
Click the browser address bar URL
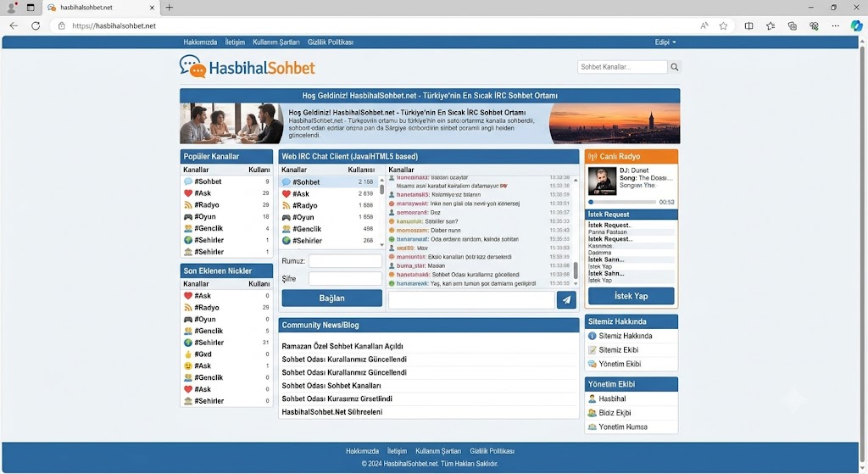pos(114,25)
